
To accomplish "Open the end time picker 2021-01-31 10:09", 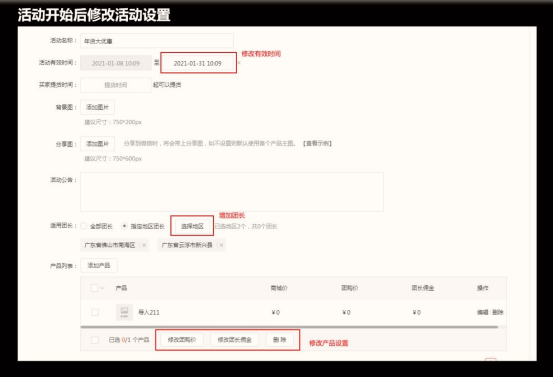I will point(198,63).
